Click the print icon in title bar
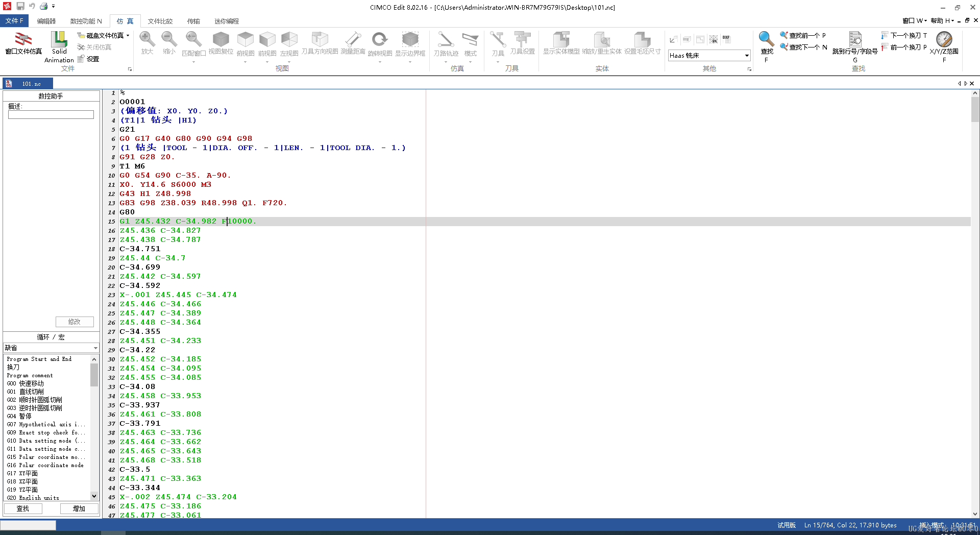The width and height of the screenshot is (980, 535). coord(44,6)
